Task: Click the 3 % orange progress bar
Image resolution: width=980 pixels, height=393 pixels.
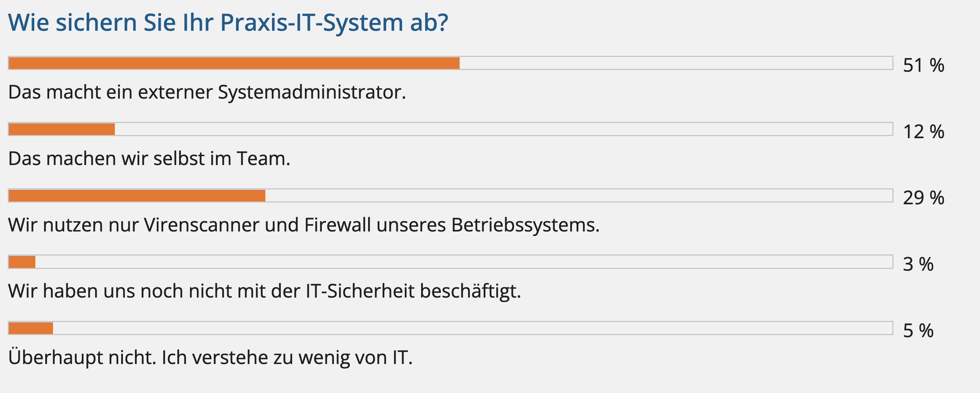Action: (22, 262)
